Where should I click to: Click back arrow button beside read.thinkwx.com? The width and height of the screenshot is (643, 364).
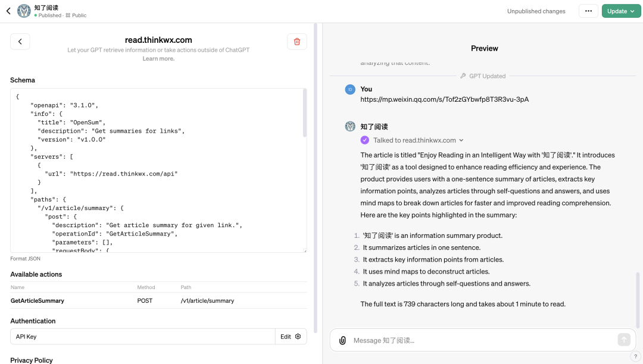click(20, 42)
